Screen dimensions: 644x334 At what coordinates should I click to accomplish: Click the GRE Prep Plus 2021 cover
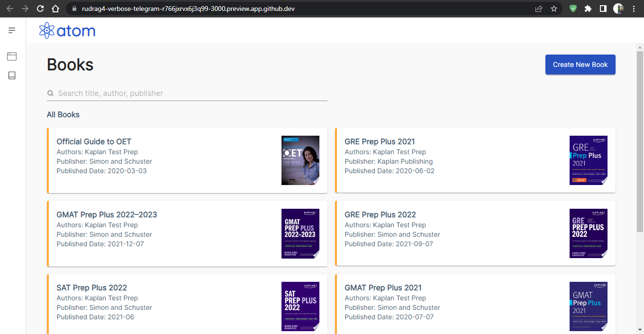click(x=589, y=160)
